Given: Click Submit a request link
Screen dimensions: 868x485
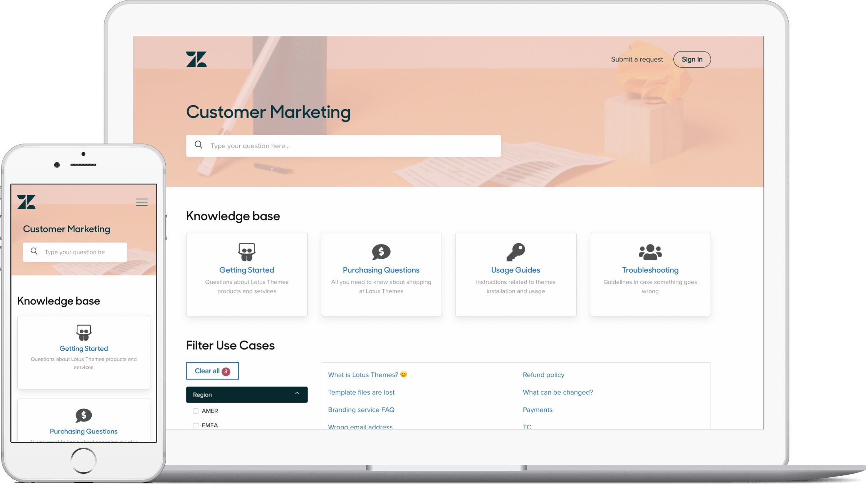Looking at the screenshot, I should (637, 59).
